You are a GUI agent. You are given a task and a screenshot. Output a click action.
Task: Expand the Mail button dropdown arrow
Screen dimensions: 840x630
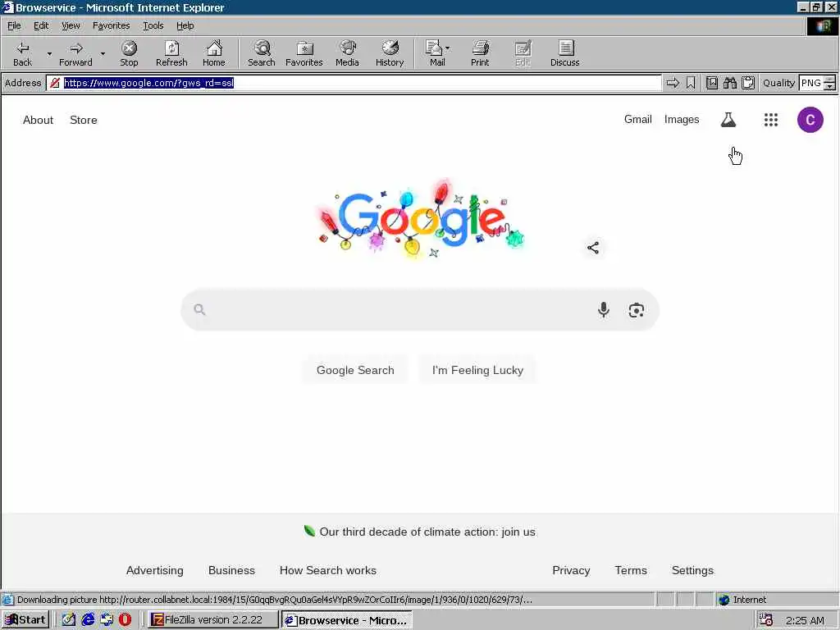448,48
